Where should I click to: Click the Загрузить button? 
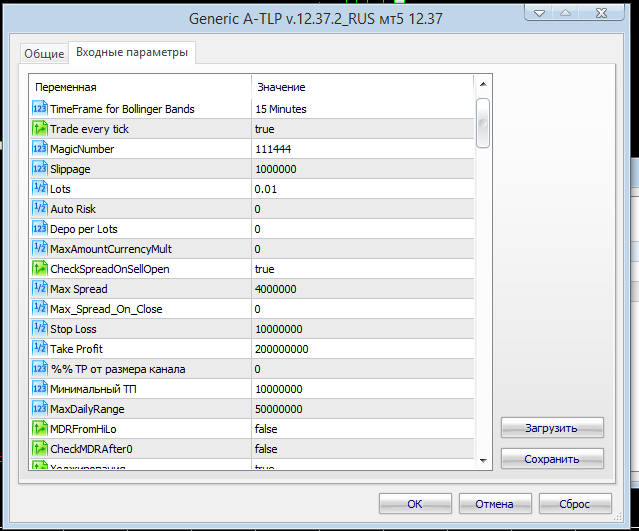click(x=552, y=428)
